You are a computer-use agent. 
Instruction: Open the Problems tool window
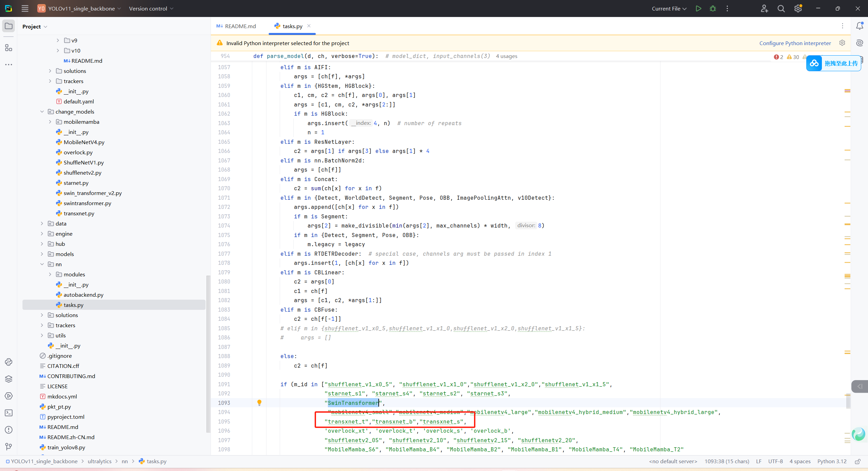pyautogui.click(x=8, y=430)
